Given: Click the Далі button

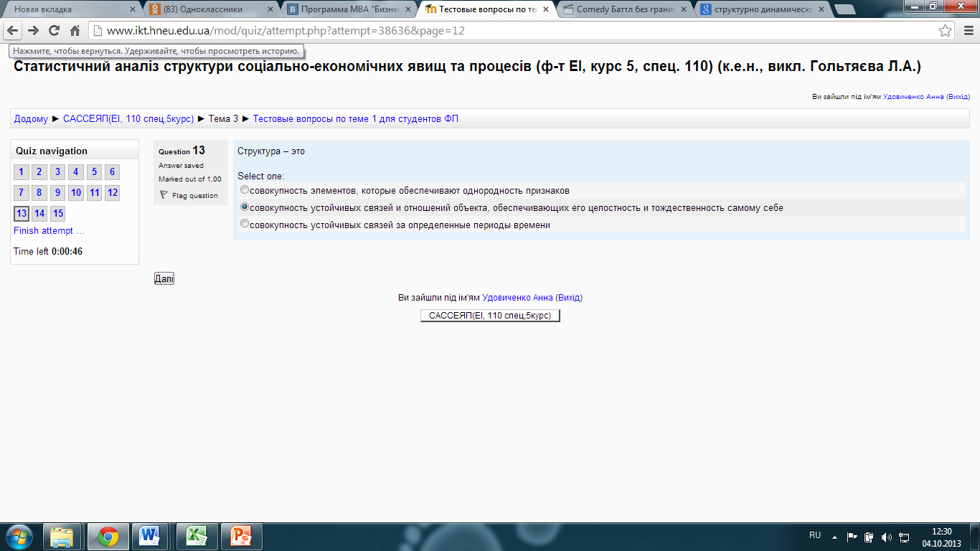Looking at the screenshot, I should [x=164, y=278].
